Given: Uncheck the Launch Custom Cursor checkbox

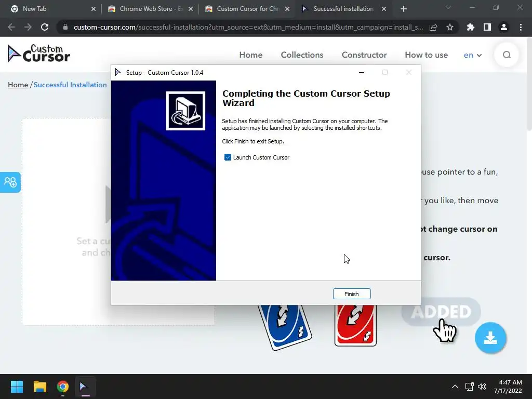Looking at the screenshot, I should click(228, 157).
